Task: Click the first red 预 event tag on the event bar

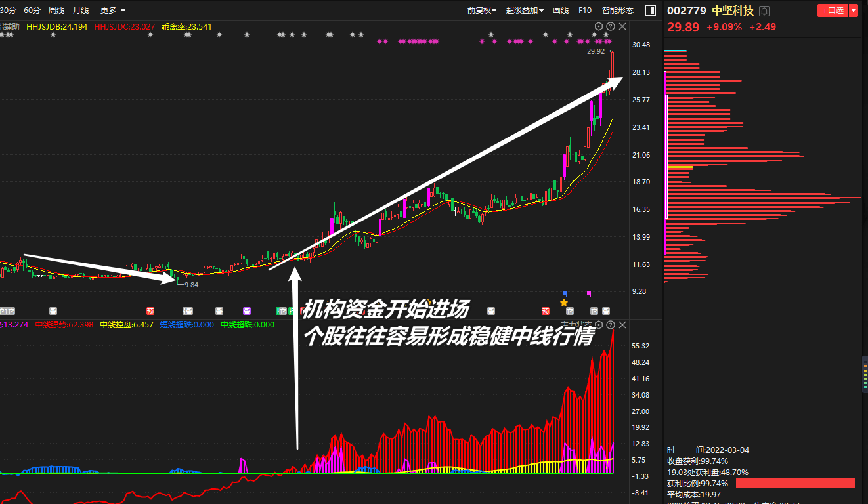Action: pyautogui.click(x=150, y=311)
